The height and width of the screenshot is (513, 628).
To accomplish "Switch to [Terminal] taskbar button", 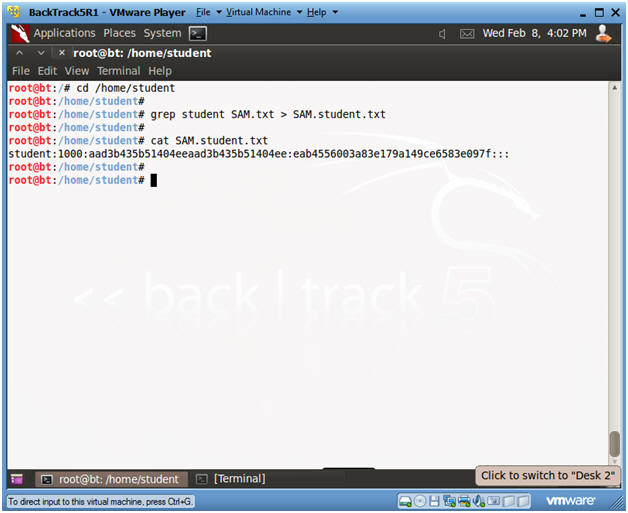I will pyautogui.click(x=230, y=479).
